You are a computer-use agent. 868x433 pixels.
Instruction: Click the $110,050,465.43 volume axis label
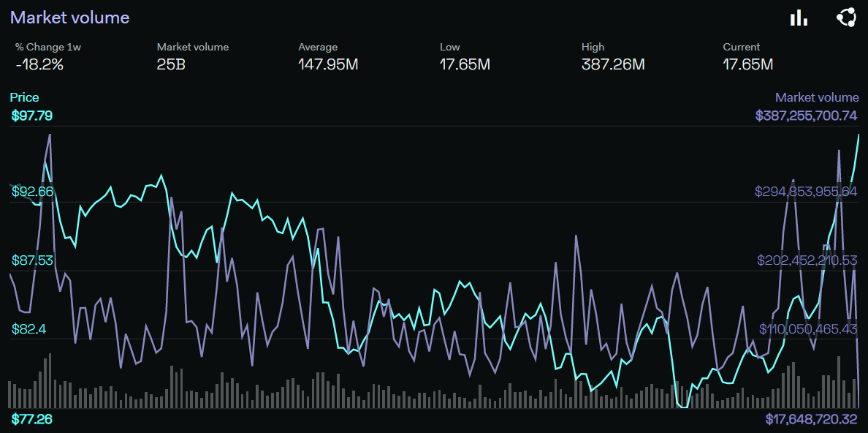click(x=807, y=329)
